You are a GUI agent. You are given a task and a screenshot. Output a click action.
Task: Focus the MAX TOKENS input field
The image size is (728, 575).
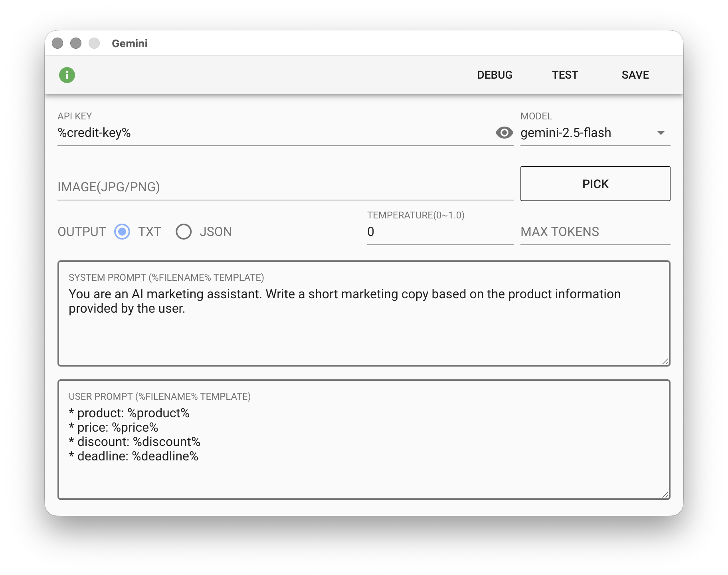(595, 232)
